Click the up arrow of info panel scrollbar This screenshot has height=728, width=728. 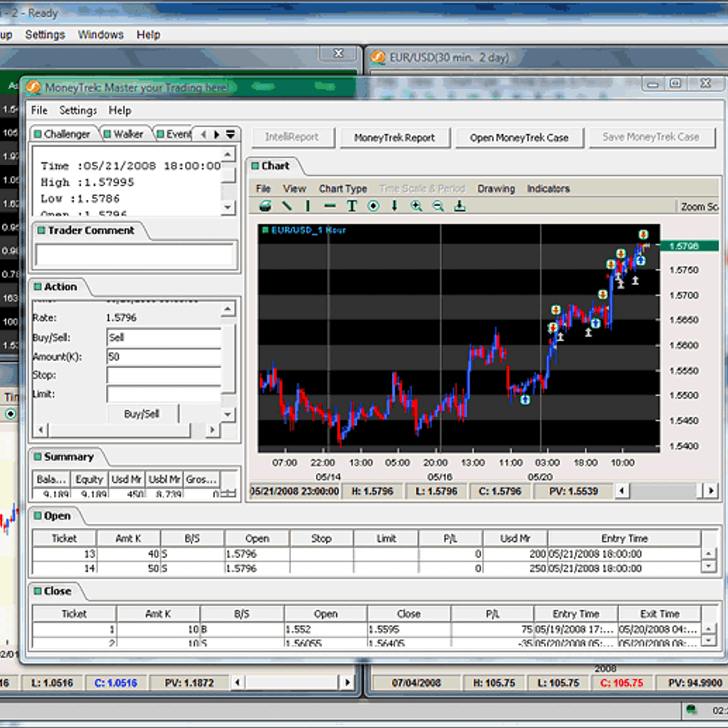pos(228,155)
